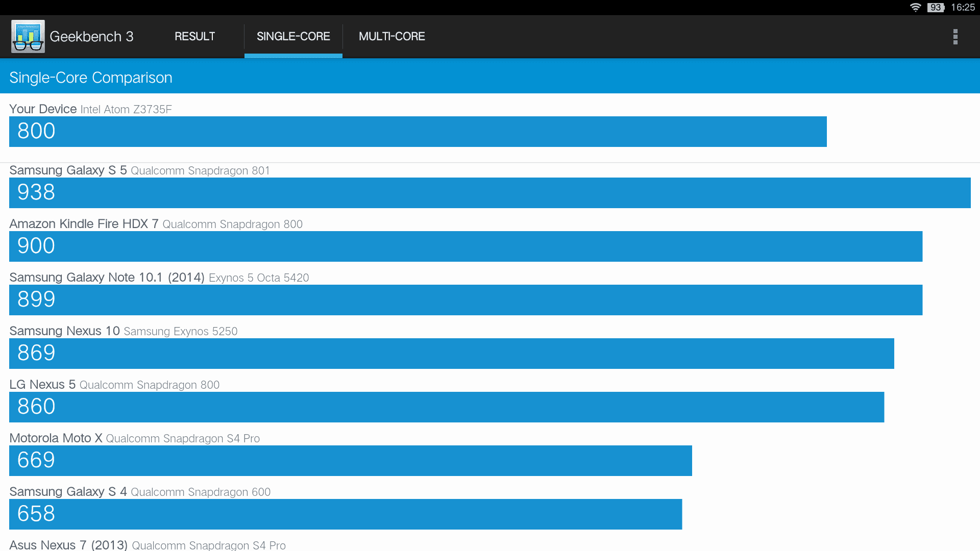Tap the 658 score bar
Image resolution: width=980 pixels, height=551 pixels.
pyautogui.click(x=346, y=514)
